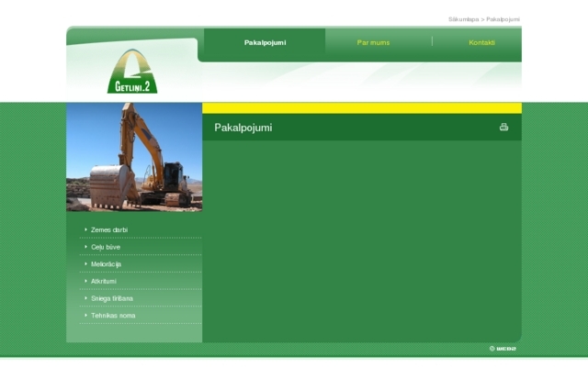
Task: Open the Meliorācija service page
Action: [x=107, y=264]
